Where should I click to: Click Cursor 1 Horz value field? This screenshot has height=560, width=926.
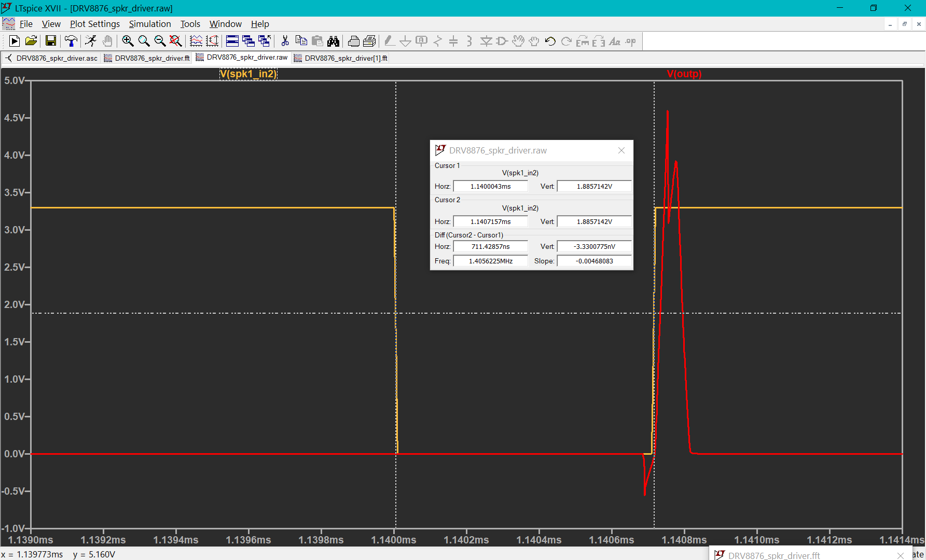click(x=491, y=186)
